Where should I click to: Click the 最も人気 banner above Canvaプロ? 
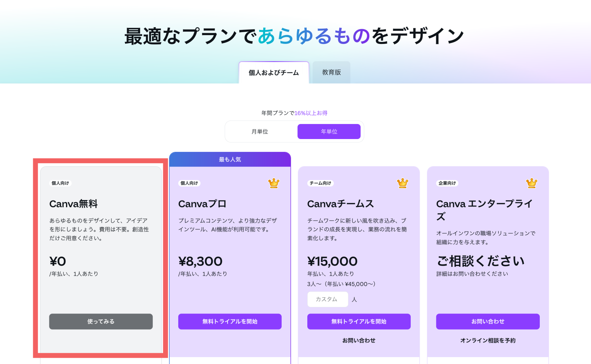230,159
